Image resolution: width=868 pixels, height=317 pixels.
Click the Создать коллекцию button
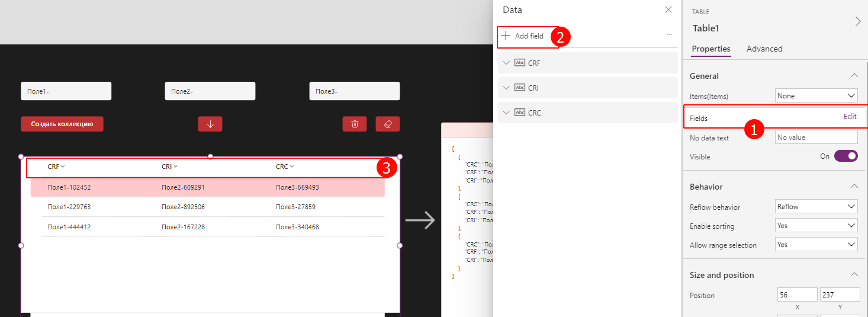(62, 124)
